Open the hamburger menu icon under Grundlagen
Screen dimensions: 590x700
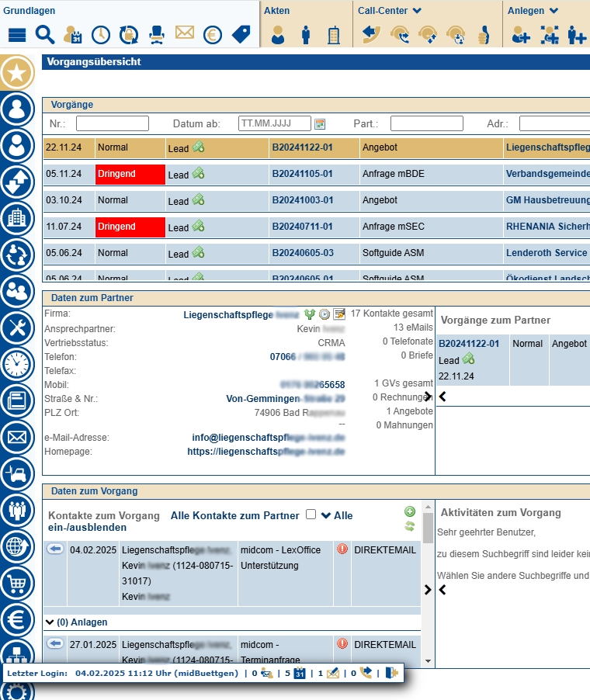(x=17, y=35)
